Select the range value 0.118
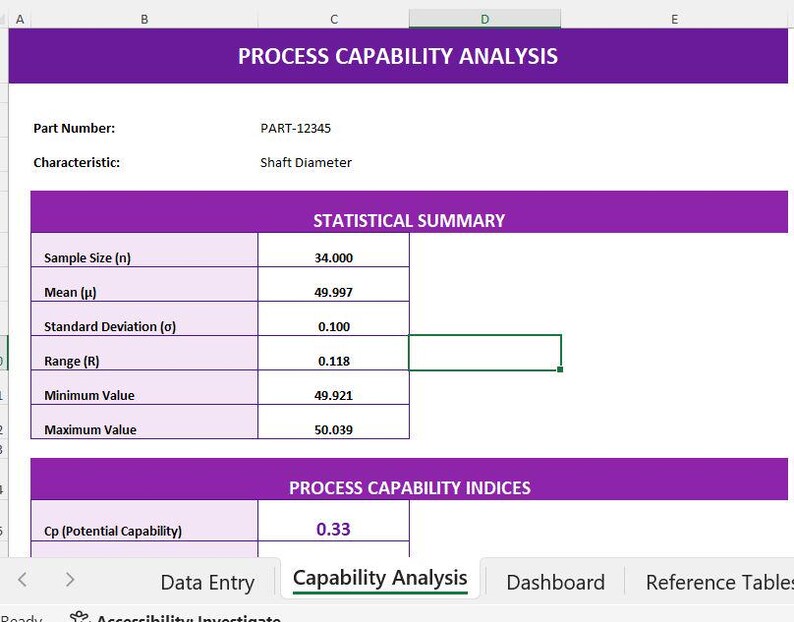The image size is (794, 622). click(x=334, y=353)
